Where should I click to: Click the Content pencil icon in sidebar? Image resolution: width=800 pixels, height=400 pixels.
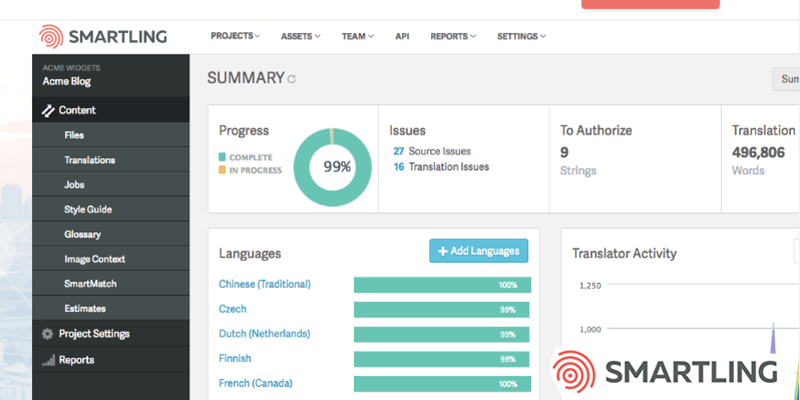pos(47,111)
